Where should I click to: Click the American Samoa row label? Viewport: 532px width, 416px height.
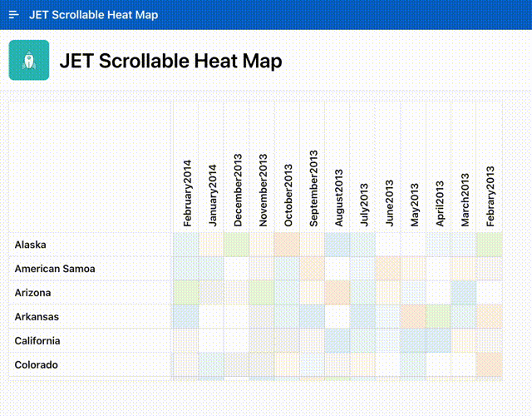point(55,269)
